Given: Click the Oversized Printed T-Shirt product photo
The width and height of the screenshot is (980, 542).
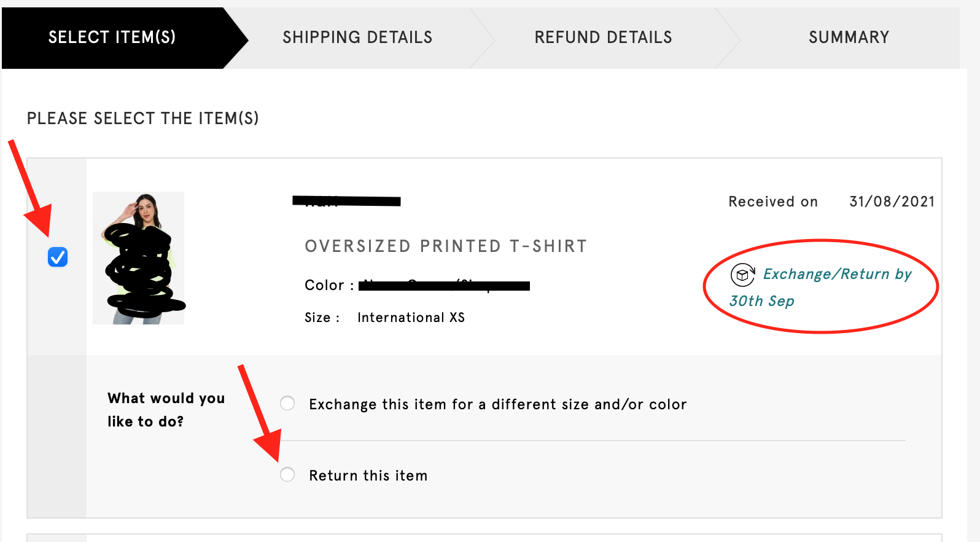Looking at the screenshot, I should coord(138,257).
